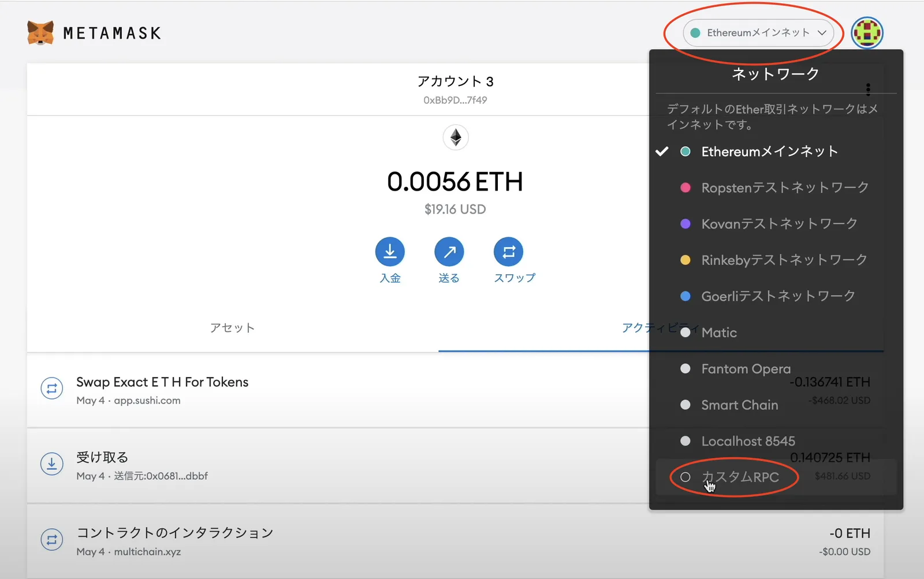Viewport: 924px width, 579px height.
Task: Click the download icon beside 受け取る
Action: (x=51, y=464)
